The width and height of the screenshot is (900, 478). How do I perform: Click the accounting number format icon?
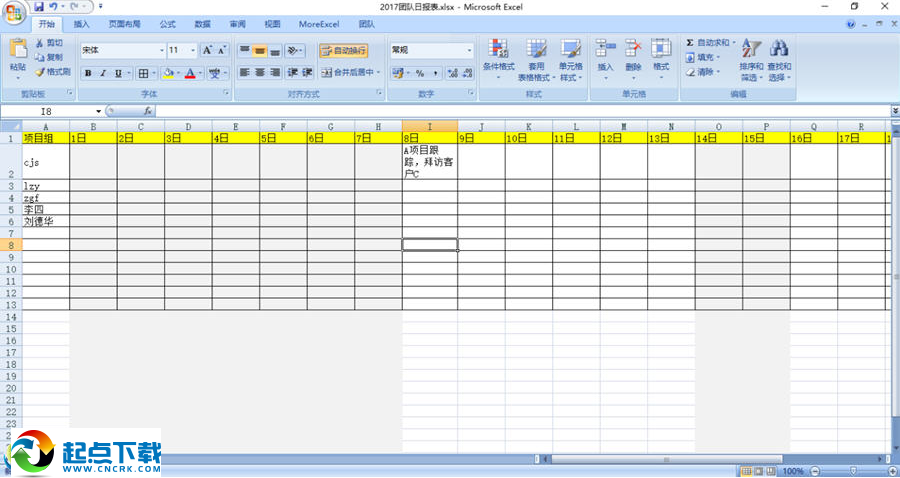coord(398,73)
